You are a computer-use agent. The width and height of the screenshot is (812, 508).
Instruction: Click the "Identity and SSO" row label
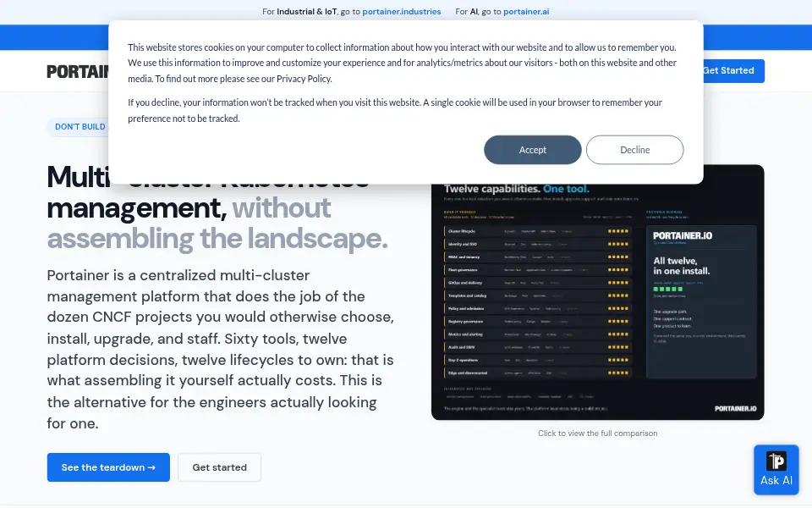tap(463, 244)
